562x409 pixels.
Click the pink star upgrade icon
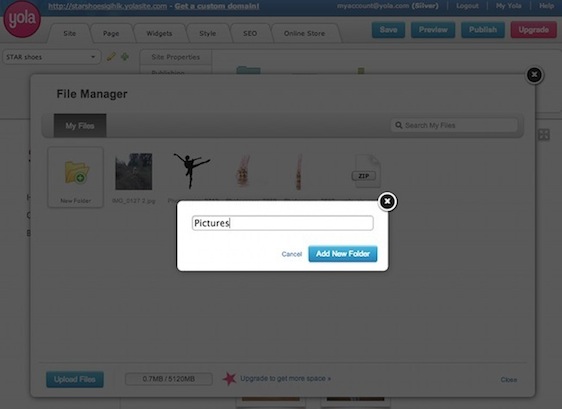point(229,379)
